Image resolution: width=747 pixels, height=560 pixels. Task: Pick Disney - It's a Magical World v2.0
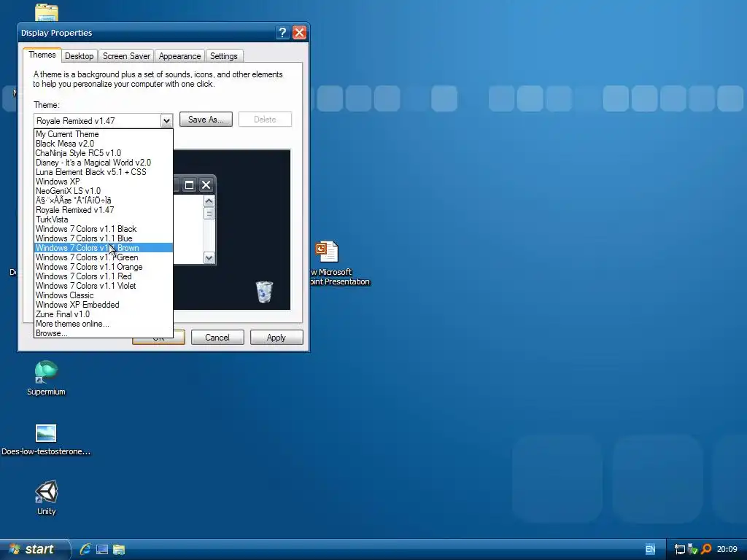[x=104, y=163]
